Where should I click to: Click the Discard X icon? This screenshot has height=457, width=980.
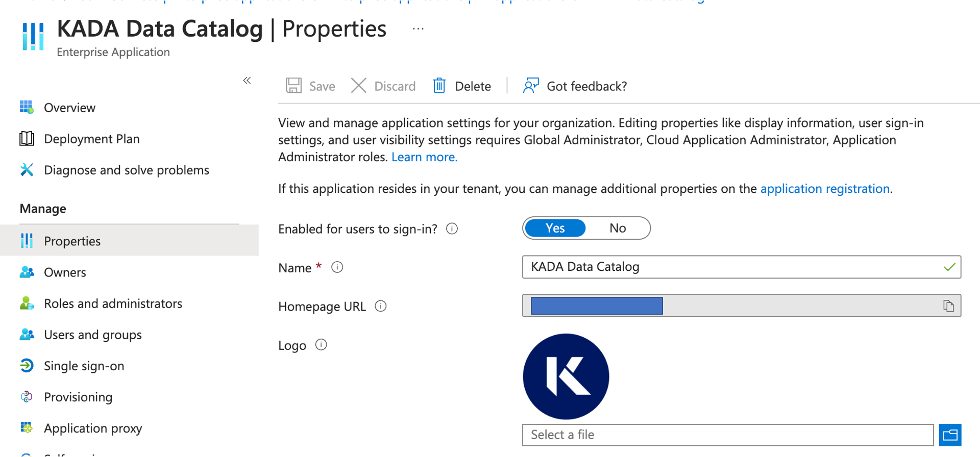359,86
